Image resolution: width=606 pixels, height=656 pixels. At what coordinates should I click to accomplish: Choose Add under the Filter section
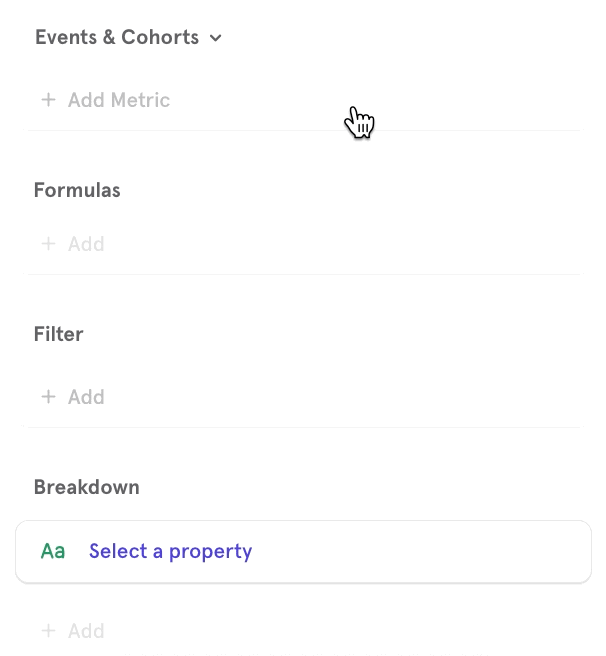(x=86, y=397)
